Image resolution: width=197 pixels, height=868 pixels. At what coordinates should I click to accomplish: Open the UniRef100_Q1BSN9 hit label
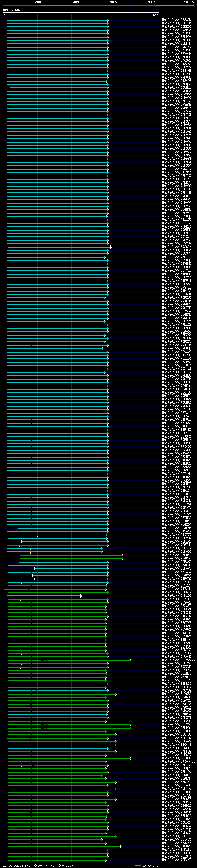[x=177, y=643]
